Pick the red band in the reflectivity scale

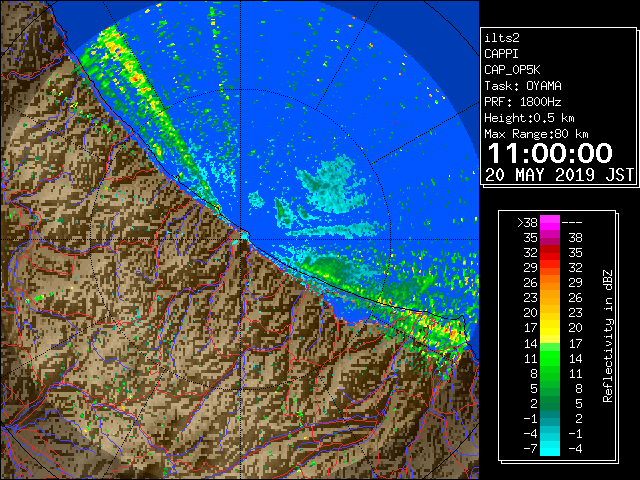550,253
